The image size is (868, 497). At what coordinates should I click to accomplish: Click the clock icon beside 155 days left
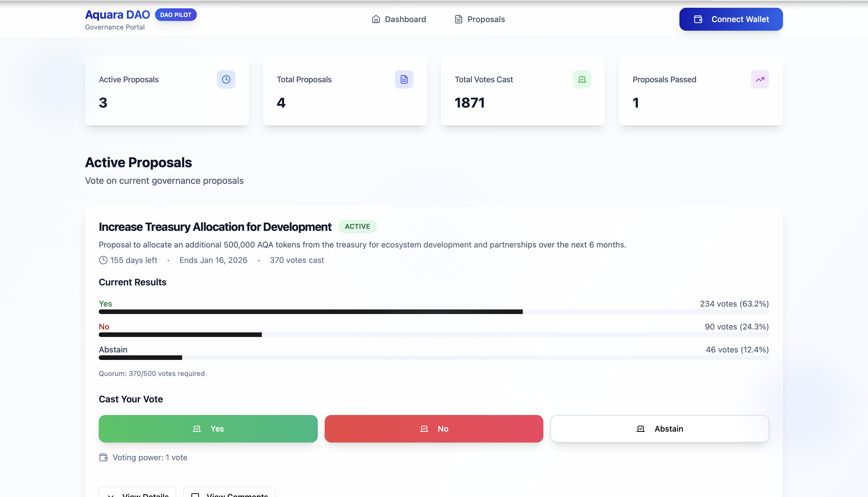(103, 260)
